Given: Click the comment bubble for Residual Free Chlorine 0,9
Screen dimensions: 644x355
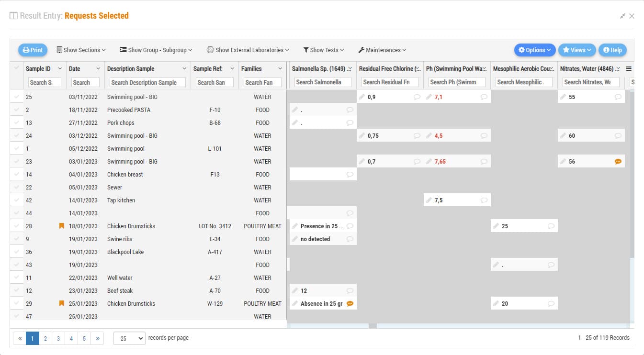Looking at the screenshot, I should (x=417, y=97).
